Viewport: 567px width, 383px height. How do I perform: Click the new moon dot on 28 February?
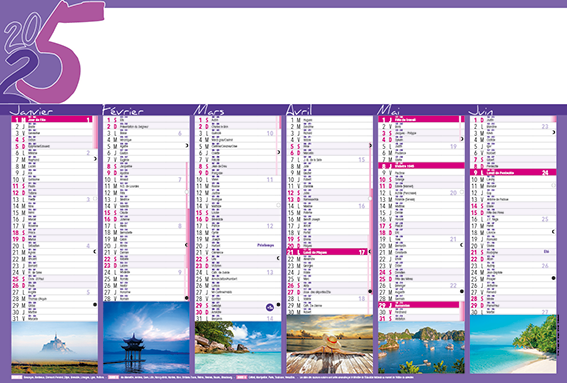click(187, 298)
